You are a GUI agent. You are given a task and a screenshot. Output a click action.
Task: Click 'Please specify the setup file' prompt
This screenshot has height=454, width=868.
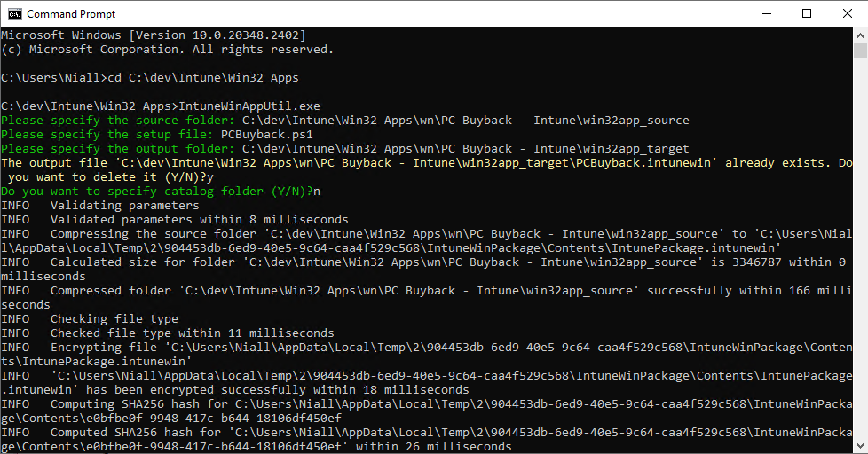[107, 135]
